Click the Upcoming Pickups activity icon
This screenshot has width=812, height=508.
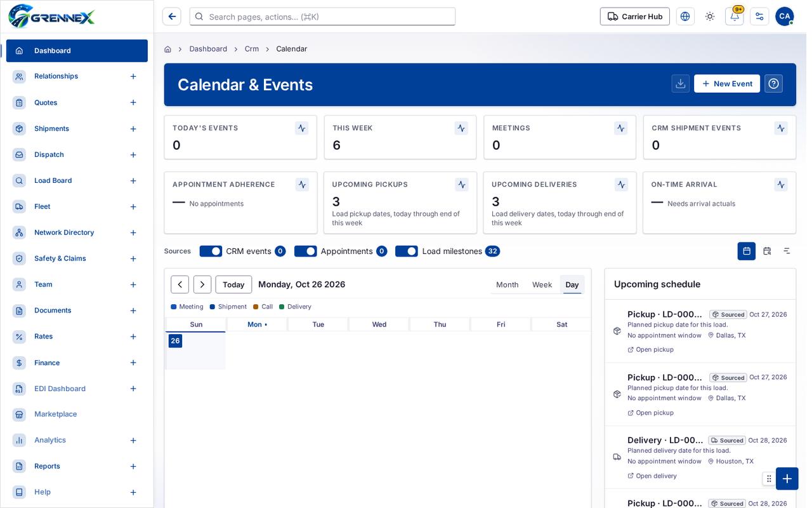click(462, 185)
